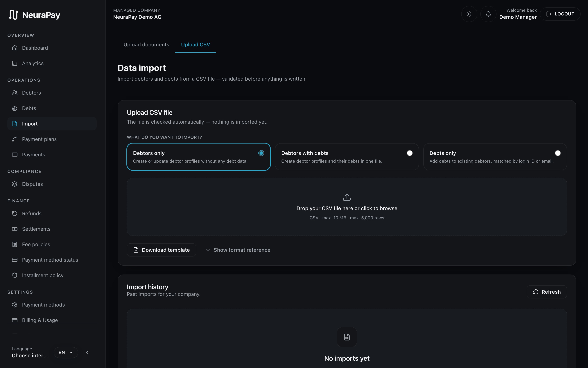Click the Download template button
Screen dimensions: 588x368
(x=161, y=250)
